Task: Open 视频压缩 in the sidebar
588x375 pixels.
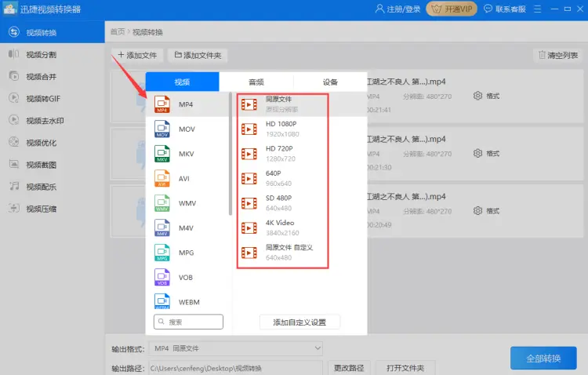Action: pos(52,209)
